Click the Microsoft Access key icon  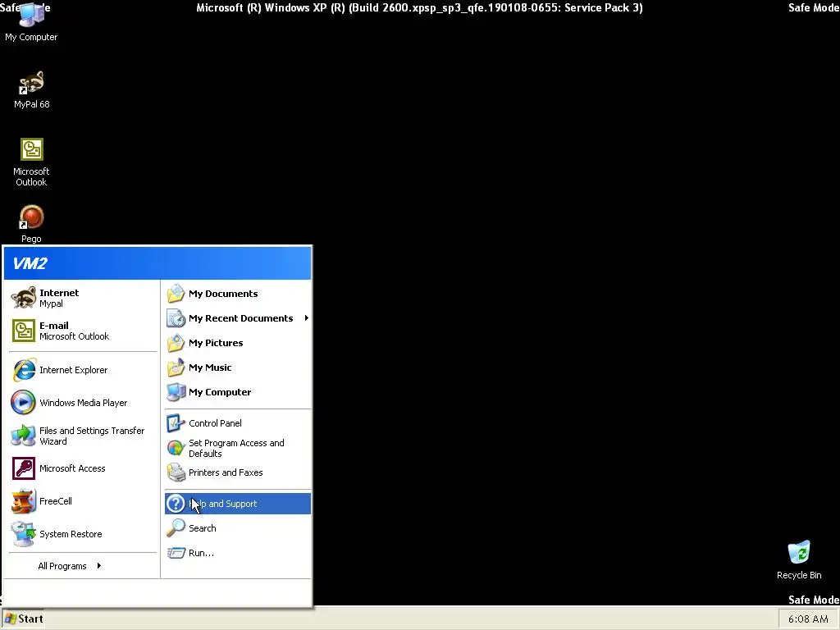pos(24,468)
